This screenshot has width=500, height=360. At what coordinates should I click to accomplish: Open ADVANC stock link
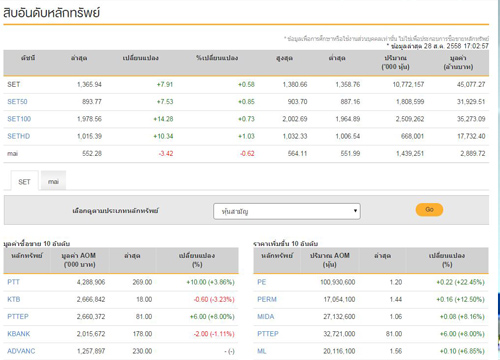click(x=21, y=351)
